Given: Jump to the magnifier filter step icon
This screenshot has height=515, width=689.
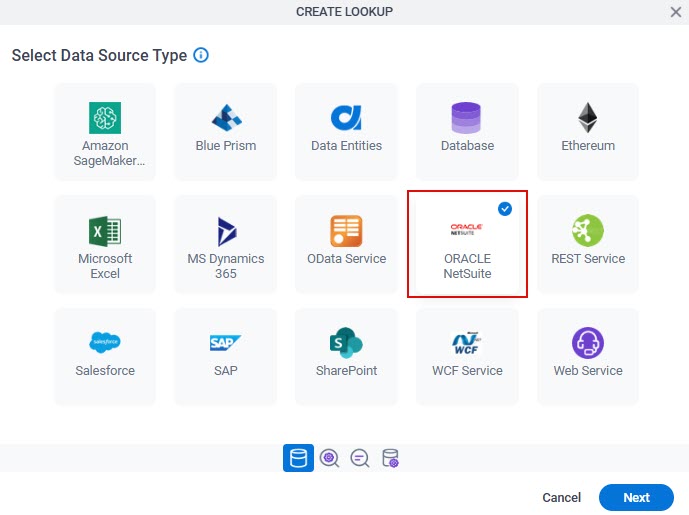Looking at the screenshot, I should pyautogui.click(x=359, y=458).
